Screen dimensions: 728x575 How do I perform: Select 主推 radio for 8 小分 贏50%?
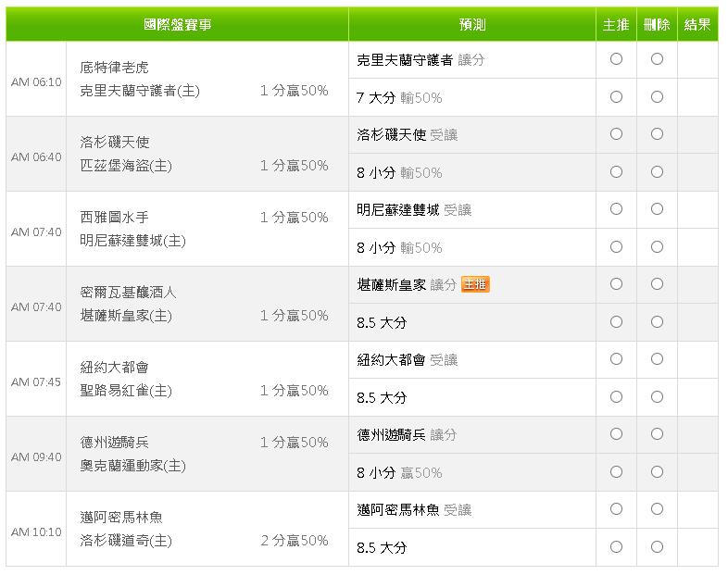[x=616, y=472]
